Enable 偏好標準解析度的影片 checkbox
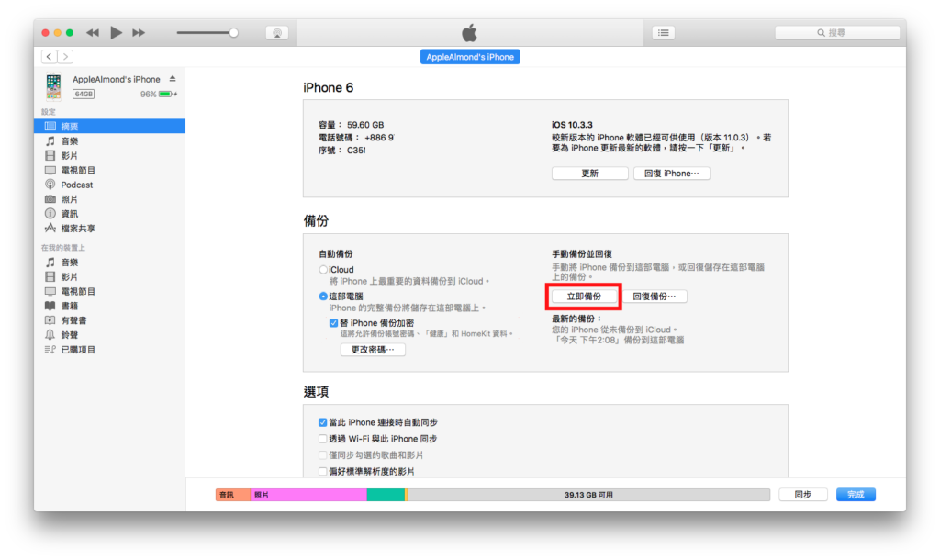Screen dimensions: 940x560 tap(322, 471)
